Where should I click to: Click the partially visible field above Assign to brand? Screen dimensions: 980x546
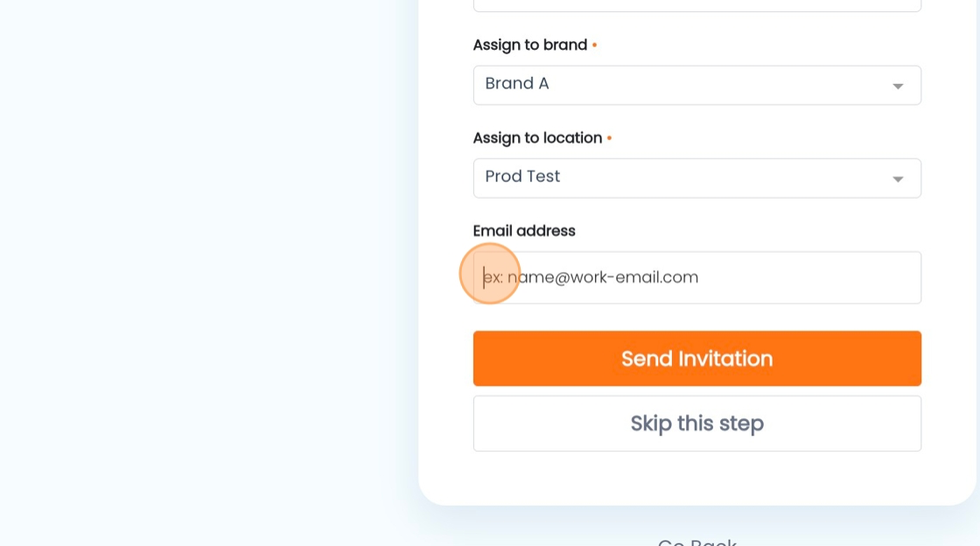coord(696,5)
